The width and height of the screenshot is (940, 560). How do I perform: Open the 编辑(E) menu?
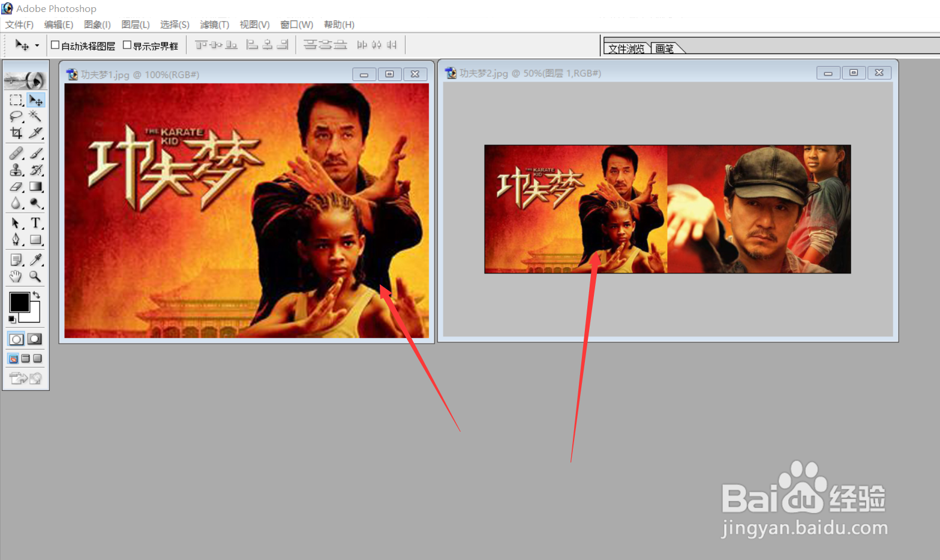coord(59,25)
